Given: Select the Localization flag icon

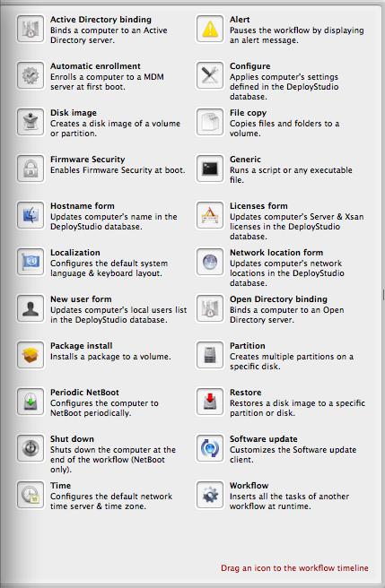Looking at the screenshot, I should click(x=31, y=262).
